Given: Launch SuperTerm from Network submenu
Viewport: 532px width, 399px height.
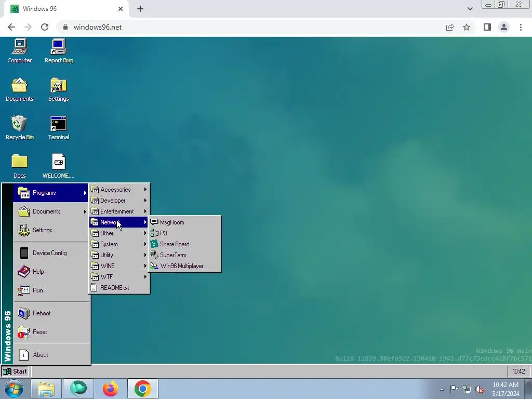Looking at the screenshot, I should pos(185,255).
